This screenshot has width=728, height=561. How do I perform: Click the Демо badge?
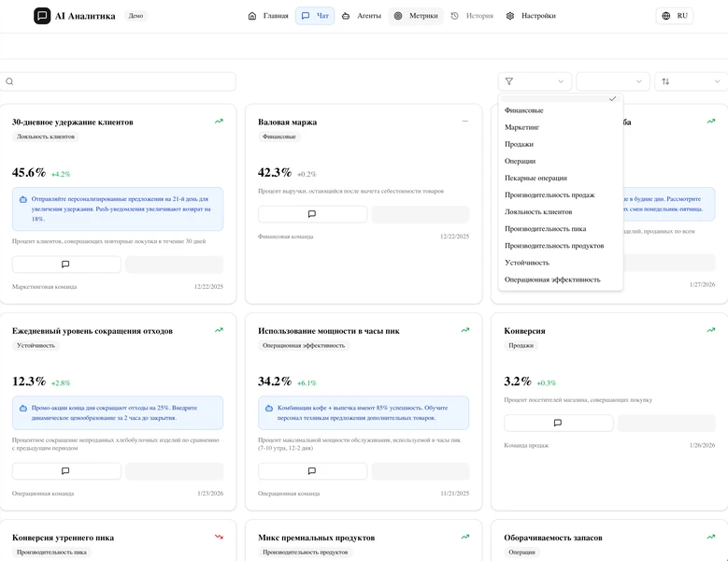click(136, 16)
